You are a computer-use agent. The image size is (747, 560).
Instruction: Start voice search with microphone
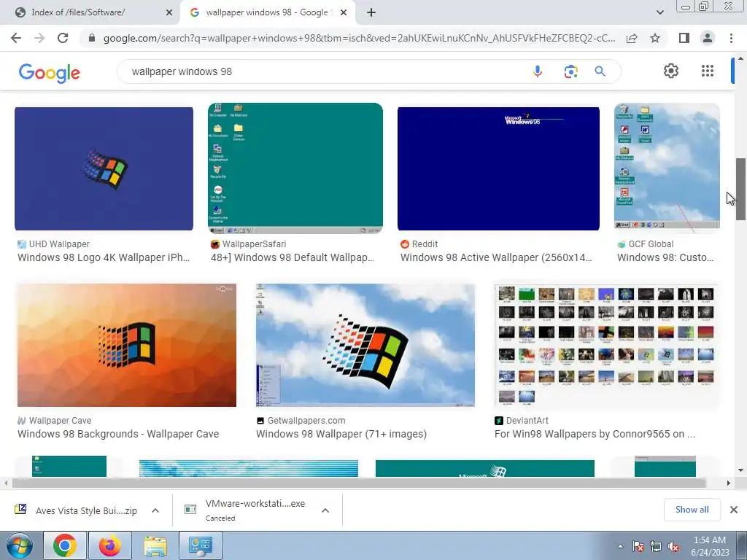click(x=538, y=71)
